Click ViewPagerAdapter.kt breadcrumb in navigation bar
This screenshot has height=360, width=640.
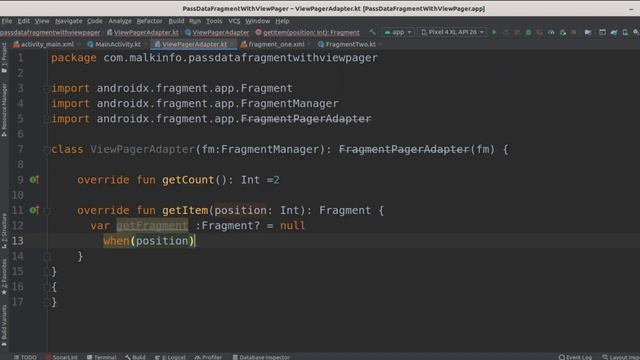click(x=142, y=32)
